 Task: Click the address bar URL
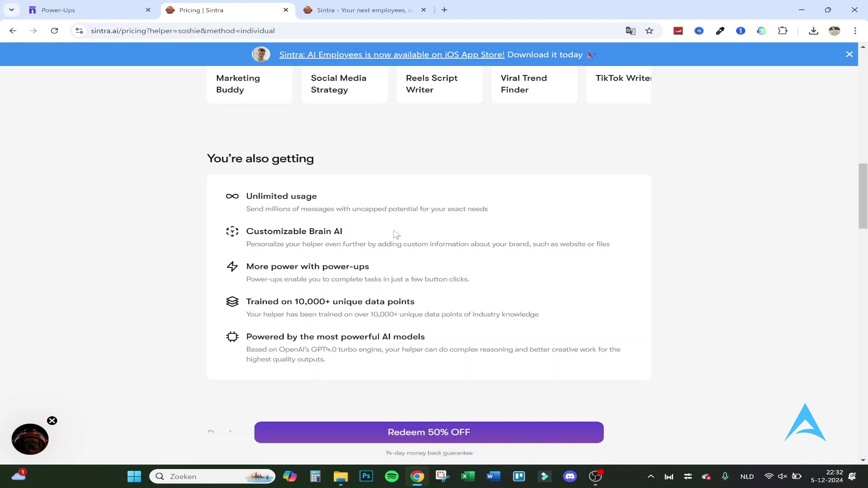pos(183,31)
